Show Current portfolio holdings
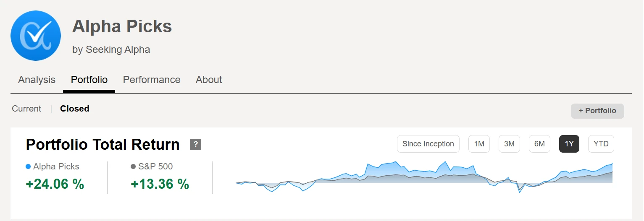This screenshot has height=221, width=644. (x=26, y=109)
